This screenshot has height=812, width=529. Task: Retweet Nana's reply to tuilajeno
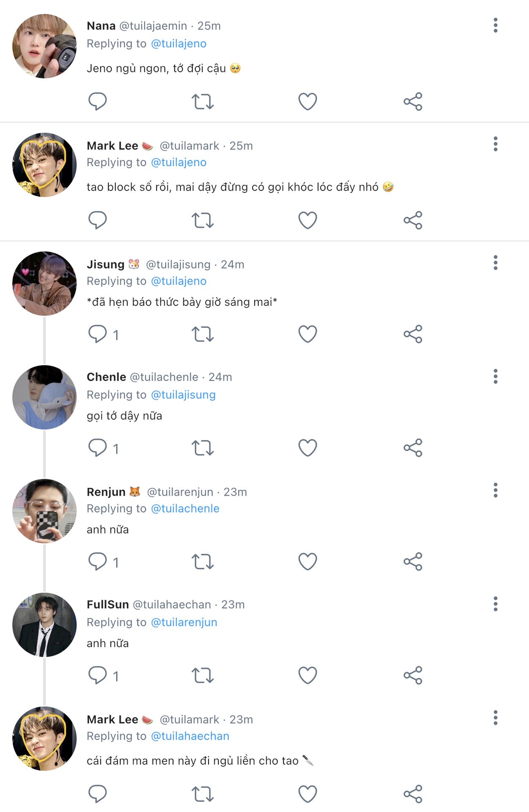point(203,101)
